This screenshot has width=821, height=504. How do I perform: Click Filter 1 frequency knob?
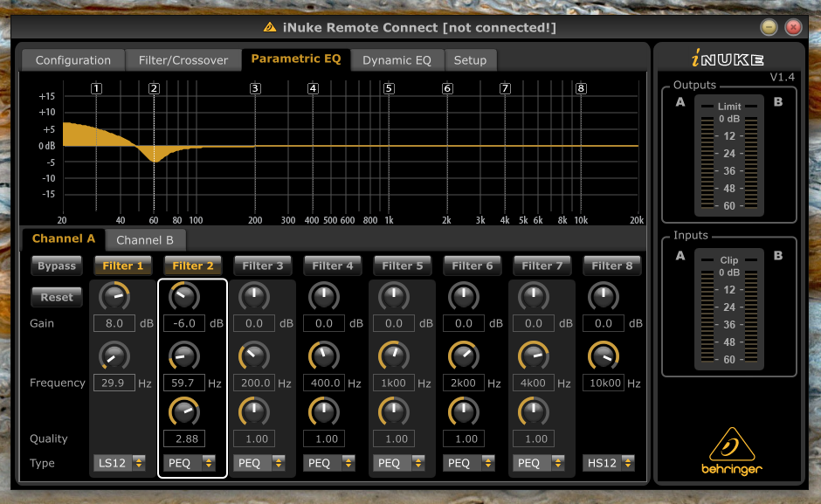pyautogui.click(x=114, y=356)
